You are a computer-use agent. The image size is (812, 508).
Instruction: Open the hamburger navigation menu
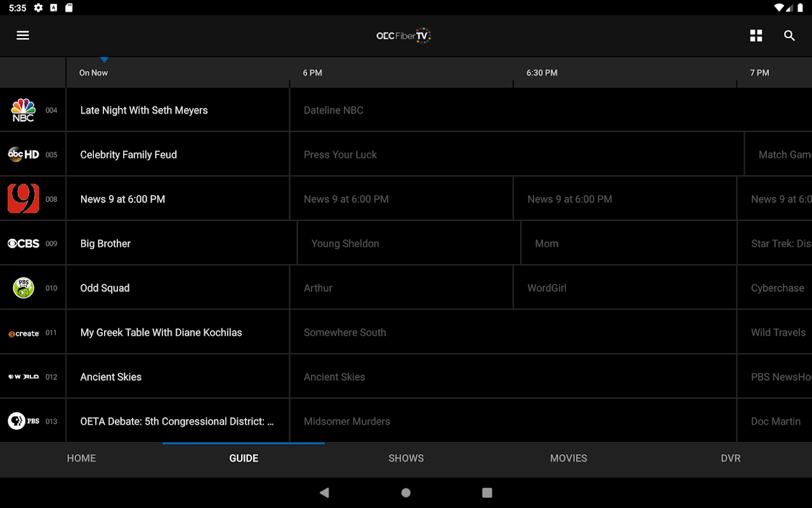coord(23,36)
